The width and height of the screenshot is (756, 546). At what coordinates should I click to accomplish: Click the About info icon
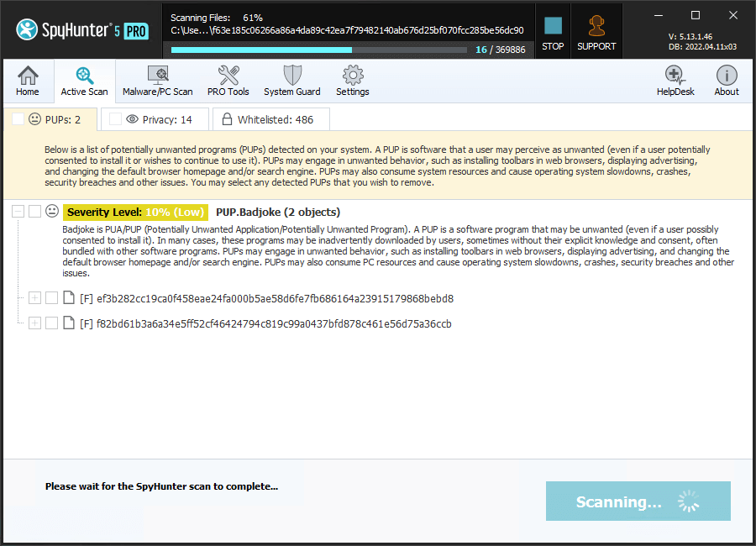[727, 81]
